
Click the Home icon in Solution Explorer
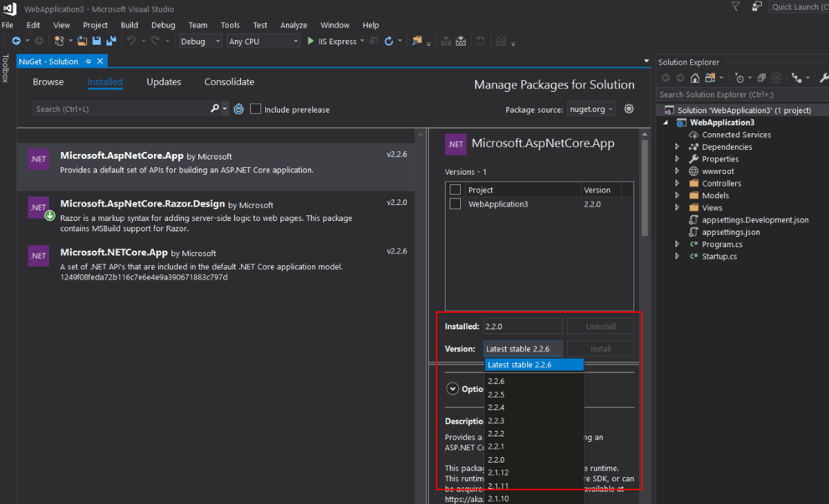coord(695,78)
